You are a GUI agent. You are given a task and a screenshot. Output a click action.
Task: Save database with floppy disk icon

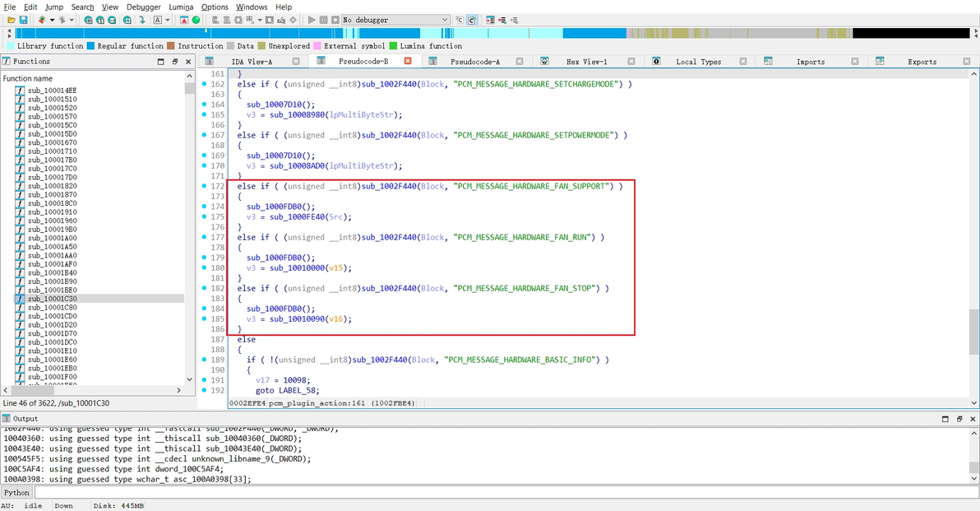23,20
